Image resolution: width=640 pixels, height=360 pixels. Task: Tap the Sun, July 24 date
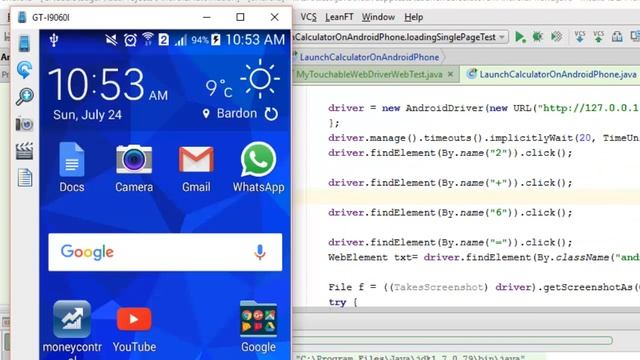click(87, 115)
